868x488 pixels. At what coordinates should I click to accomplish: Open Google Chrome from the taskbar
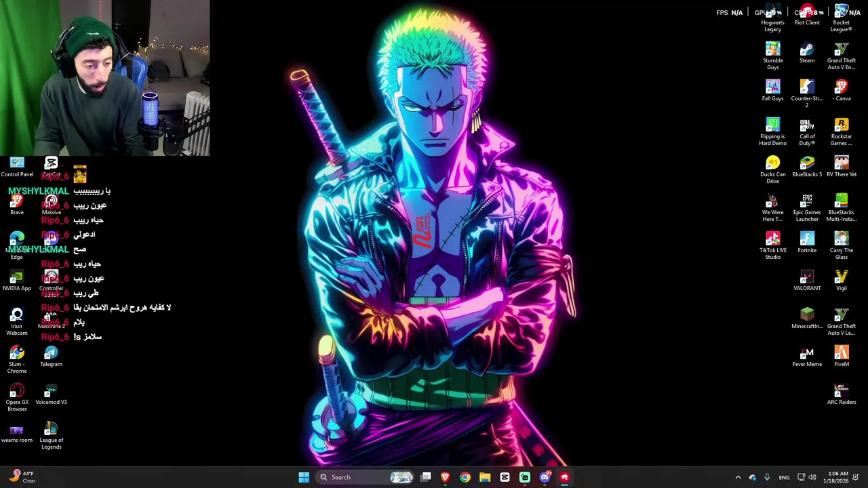point(465,477)
